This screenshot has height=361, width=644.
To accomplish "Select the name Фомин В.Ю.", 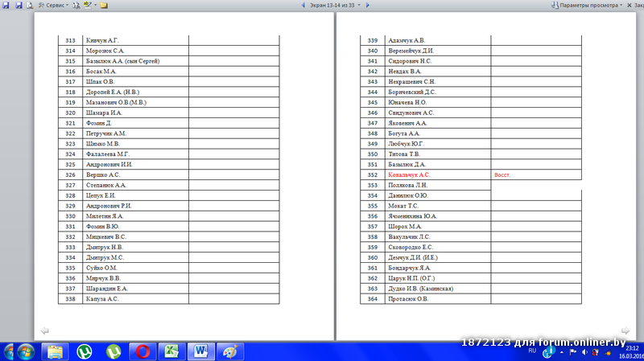I will tap(102, 227).
